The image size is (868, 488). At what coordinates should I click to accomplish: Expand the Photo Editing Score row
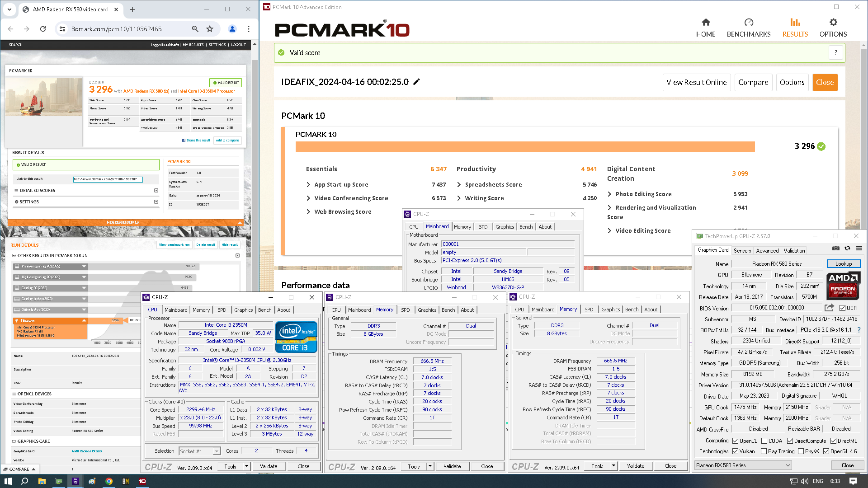609,194
